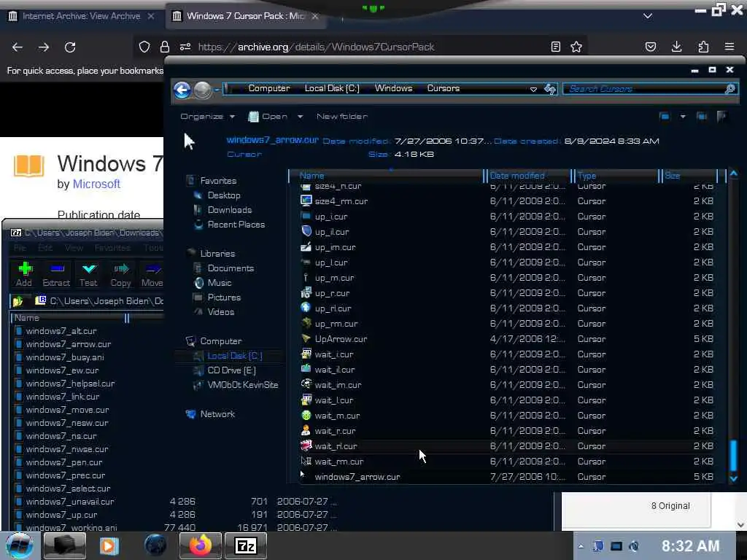
Task: Click the scroll down arrow of file list
Action: [734, 479]
